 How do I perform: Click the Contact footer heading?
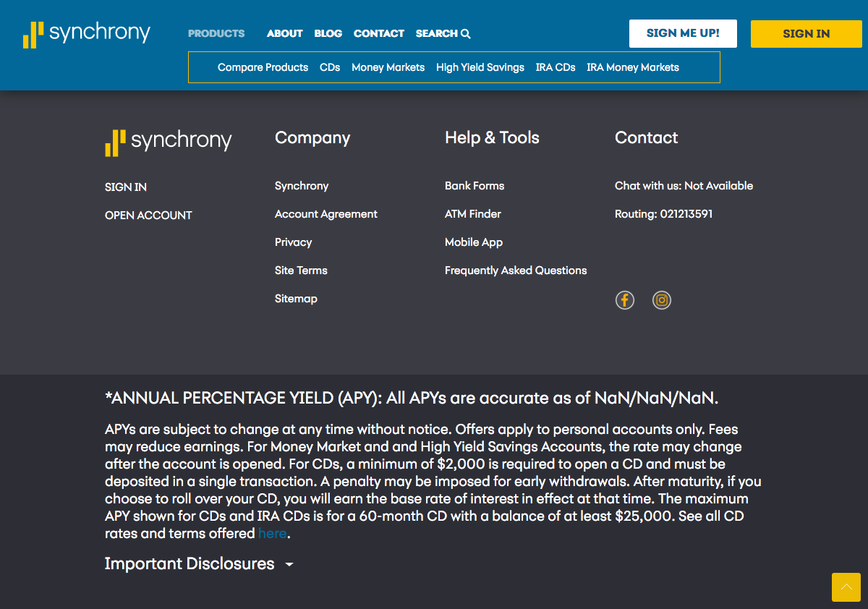[x=647, y=138]
